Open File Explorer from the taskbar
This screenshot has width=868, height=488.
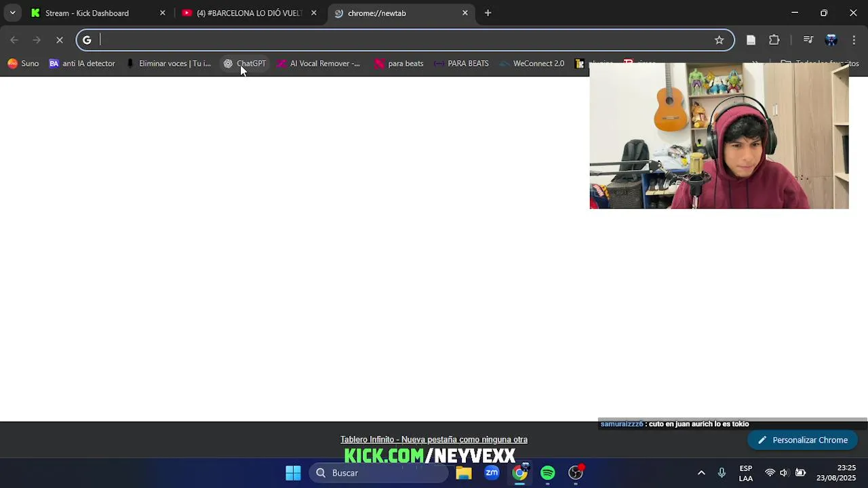tap(464, 473)
